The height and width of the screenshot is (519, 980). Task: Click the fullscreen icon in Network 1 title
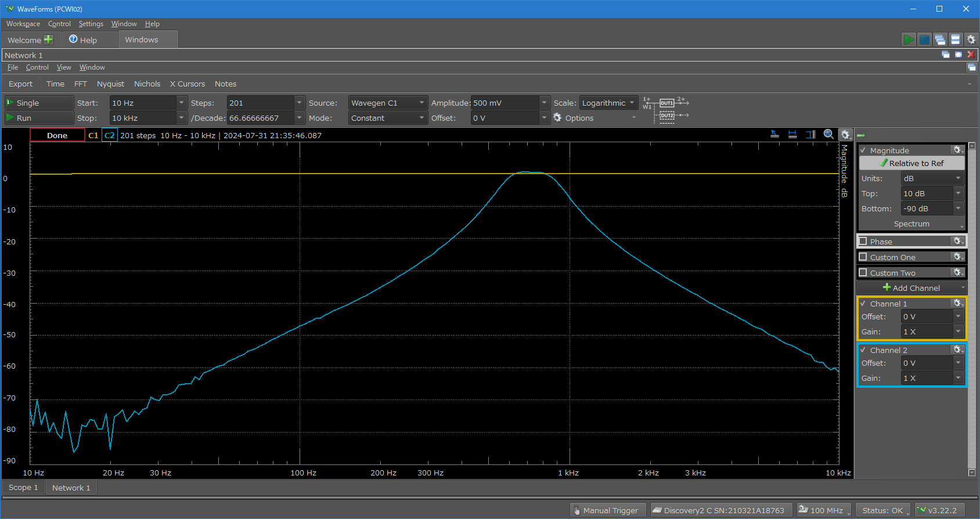[959, 55]
